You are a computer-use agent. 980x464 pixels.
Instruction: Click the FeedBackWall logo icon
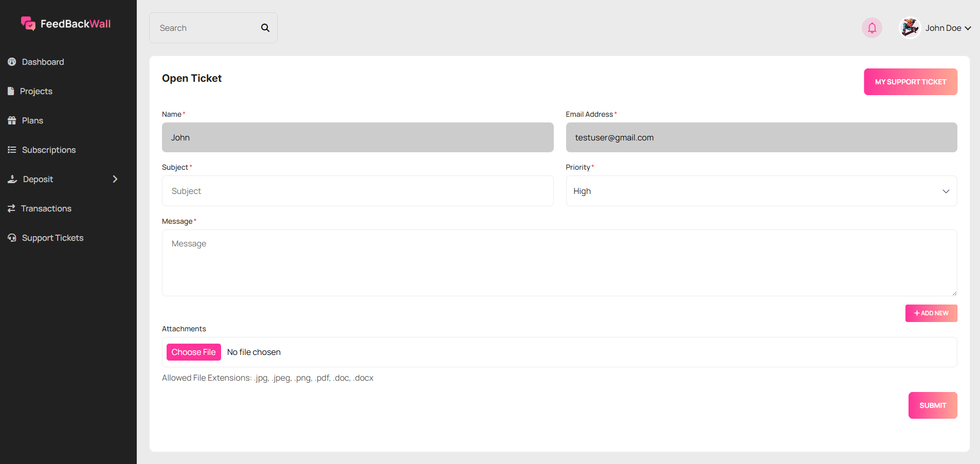(x=28, y=24)
